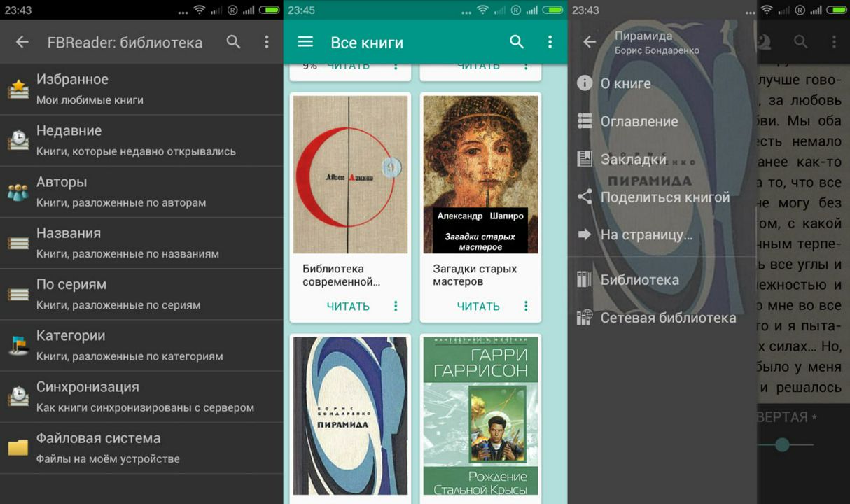The width and height of the screenshot is (850, 504).
Task: Select Файловая система folder item
Action: coord(140,447)
